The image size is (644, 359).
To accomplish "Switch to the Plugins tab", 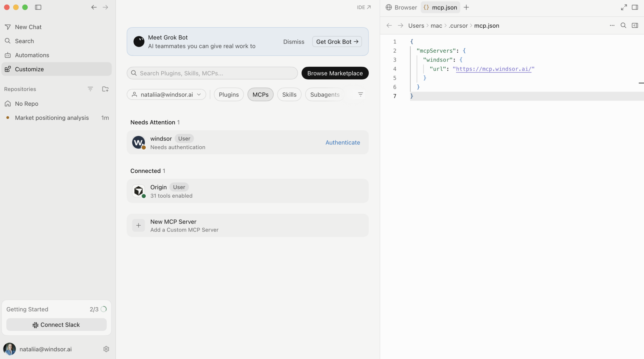I will (x=229, y=95).
